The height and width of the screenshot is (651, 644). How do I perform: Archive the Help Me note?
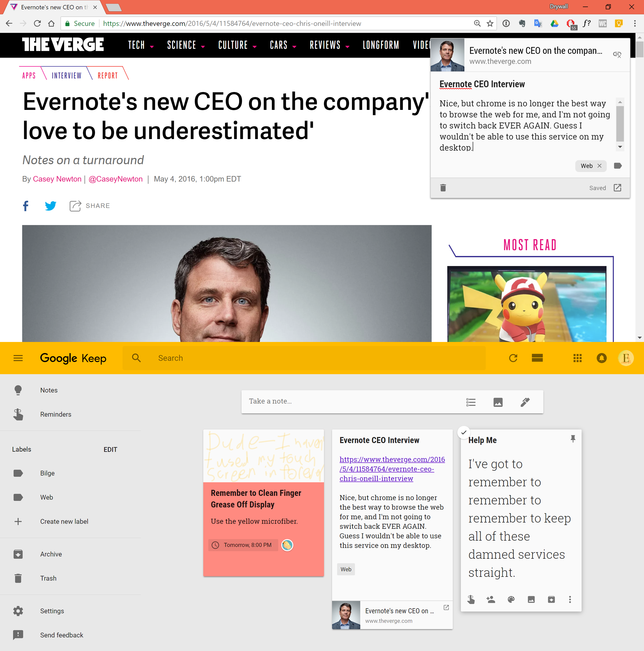point(551,599)
